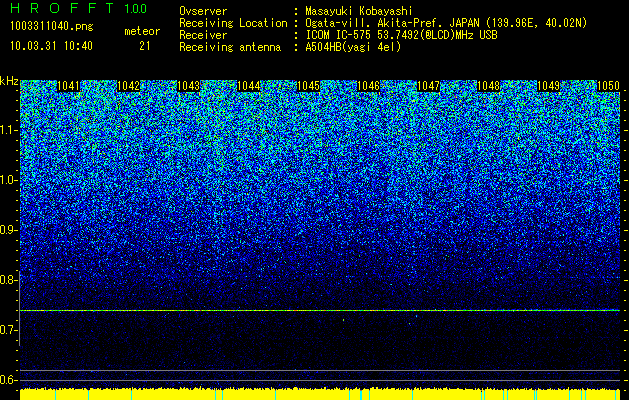Click the 1049 time marker
This screenshot has height=400, width=629.
click(548, 86)
